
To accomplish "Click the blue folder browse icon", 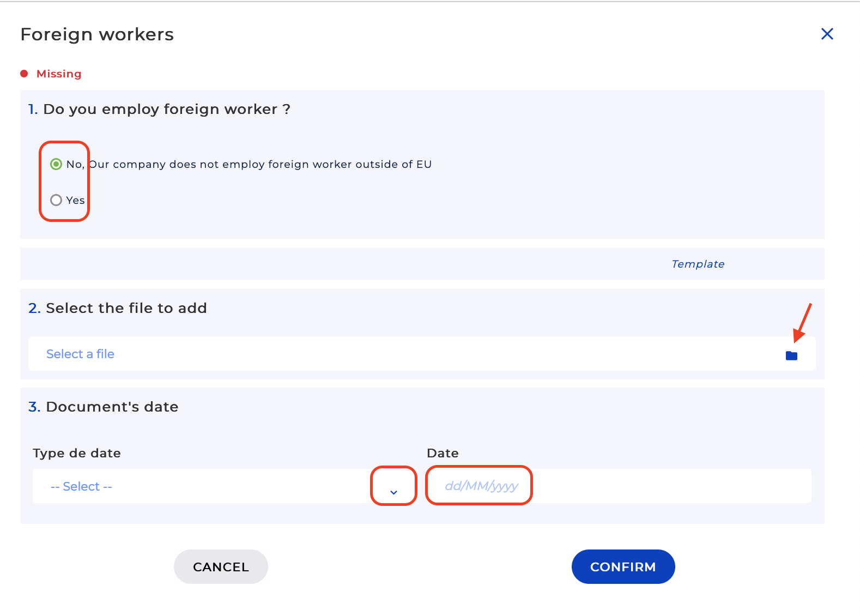I will click(791, 356).
